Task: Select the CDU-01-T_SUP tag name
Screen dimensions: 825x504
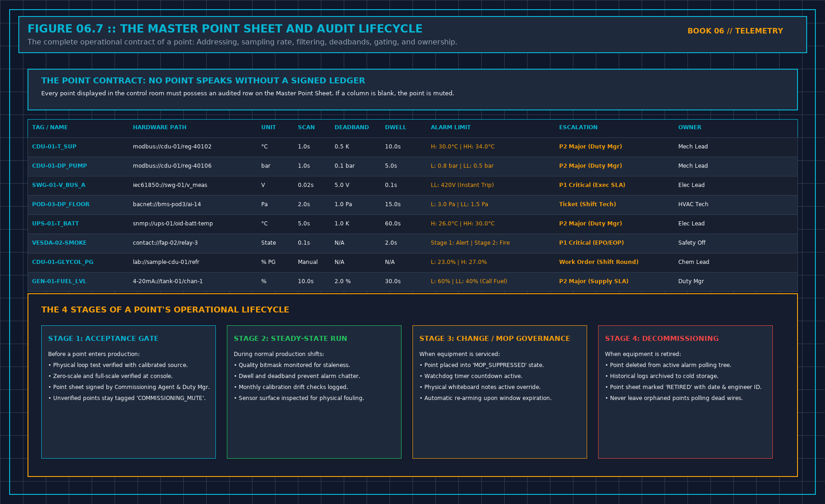Action: [x=54, y=147]
